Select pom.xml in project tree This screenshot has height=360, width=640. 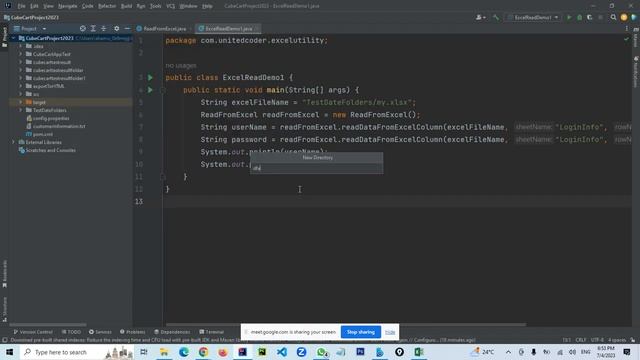tap(40, 134)
